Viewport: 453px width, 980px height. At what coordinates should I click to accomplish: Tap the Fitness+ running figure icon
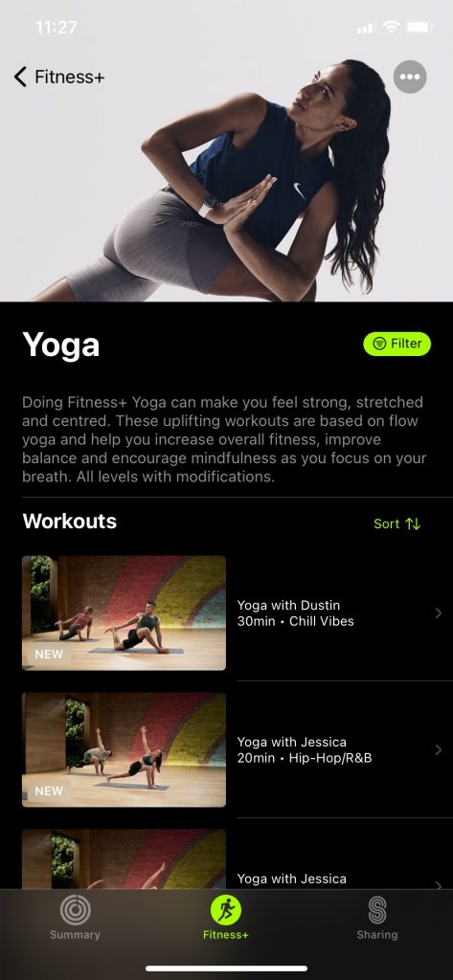[x=226, y=910]
